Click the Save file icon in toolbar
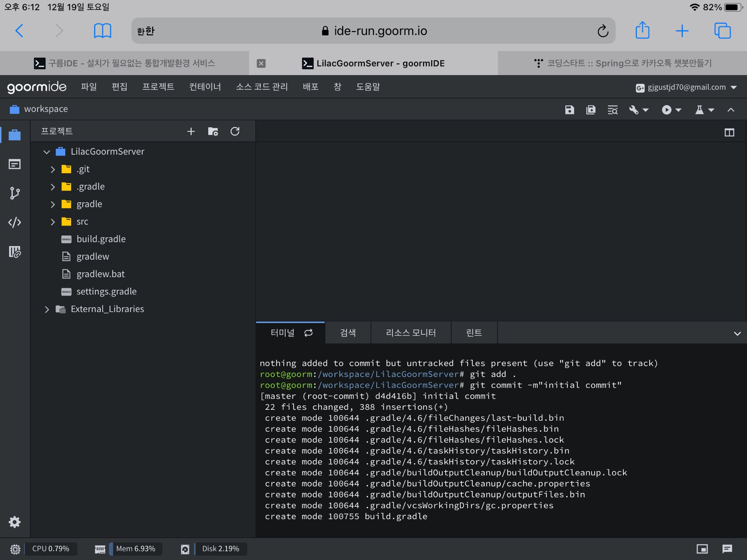Viewport: 747px width, 560px height. point(569,110)
